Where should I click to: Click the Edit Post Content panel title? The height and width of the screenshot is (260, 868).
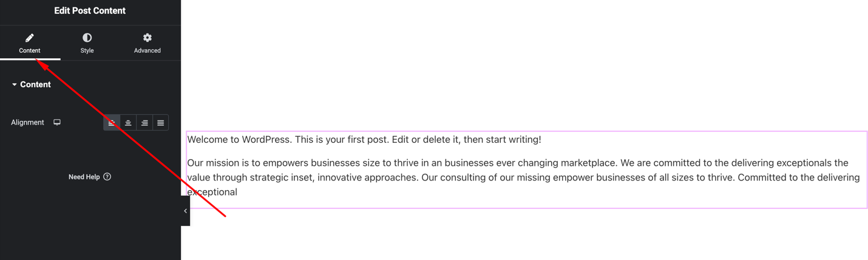(x=90, y=11)
